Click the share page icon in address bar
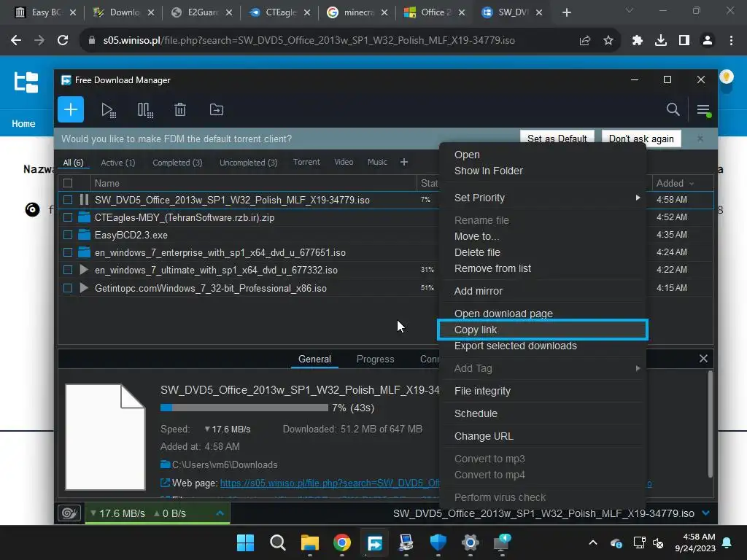 585,41
